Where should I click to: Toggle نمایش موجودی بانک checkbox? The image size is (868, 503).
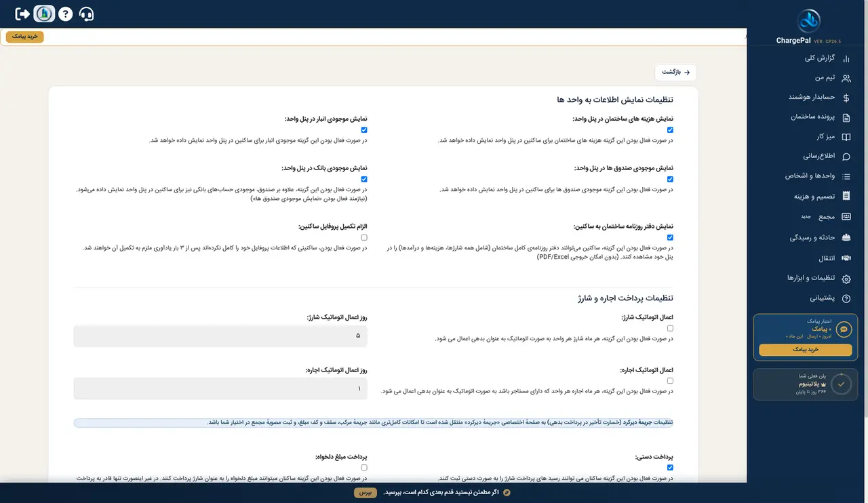pos(364,179)
